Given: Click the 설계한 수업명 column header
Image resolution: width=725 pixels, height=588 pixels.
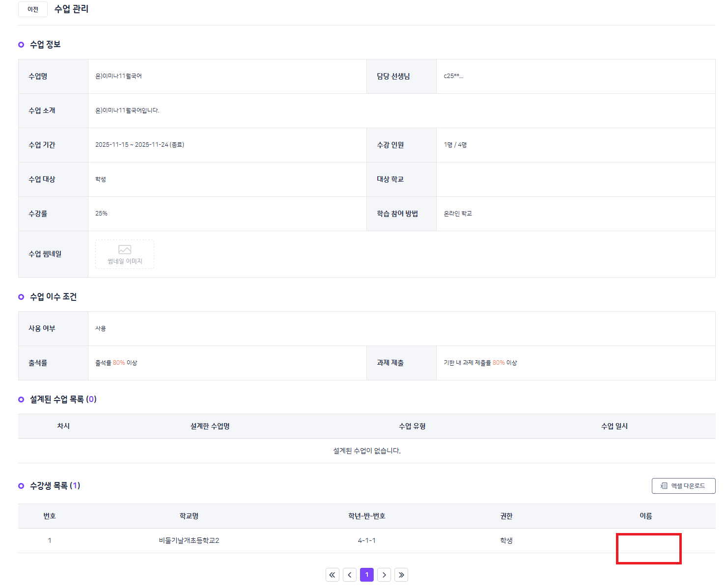Looking at the screenshot, I should coord(210,426).
